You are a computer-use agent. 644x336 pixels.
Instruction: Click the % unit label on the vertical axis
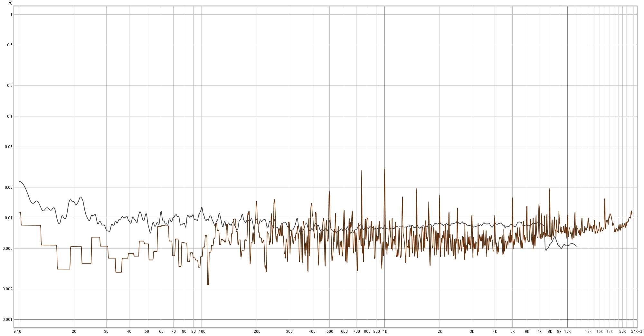11,3
